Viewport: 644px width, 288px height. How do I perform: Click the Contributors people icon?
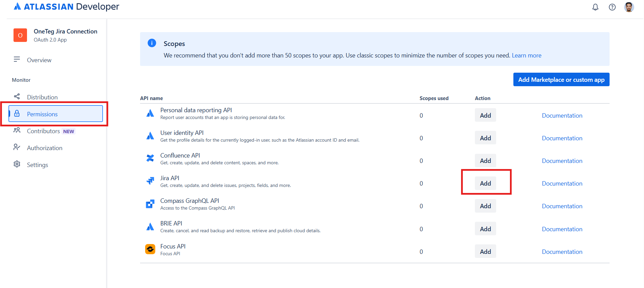17,130
